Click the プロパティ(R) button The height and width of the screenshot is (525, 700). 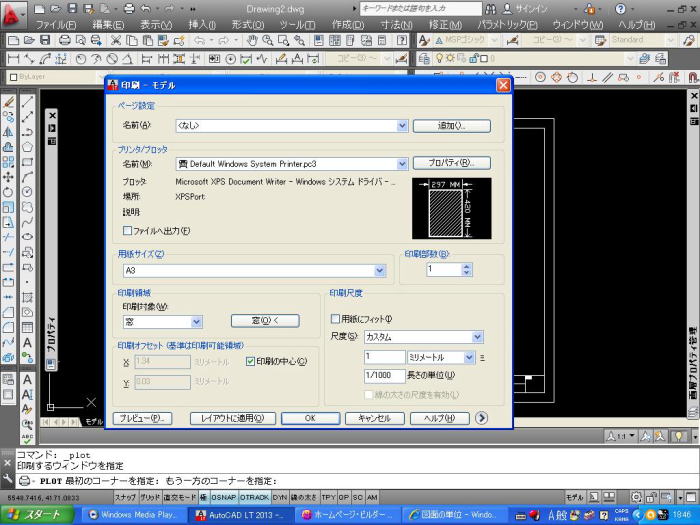point(452,163)
